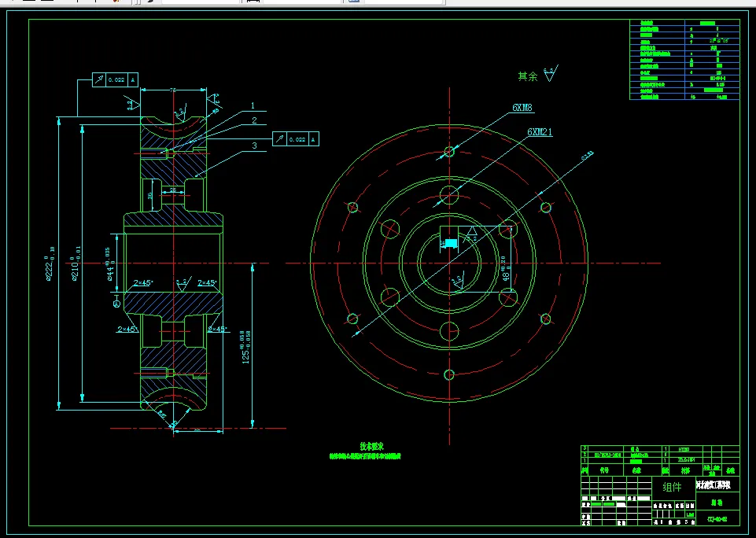Select the ⌀210 diameter dimension
The height and width of the screenshot is (538, 756).
[76, 263]
